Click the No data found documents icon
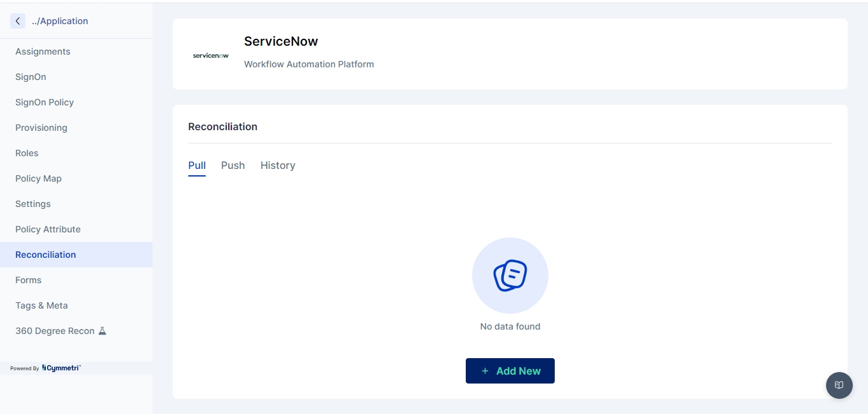 point(510,276)
